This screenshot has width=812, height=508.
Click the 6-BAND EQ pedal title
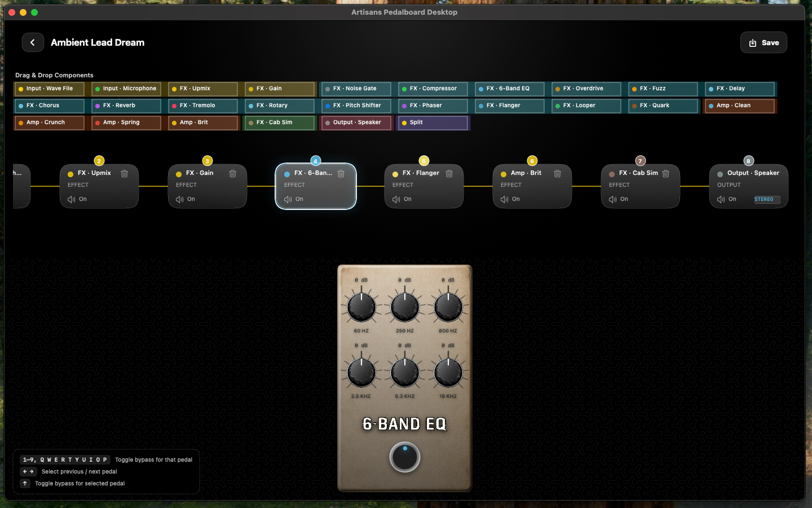coord(404,424)
